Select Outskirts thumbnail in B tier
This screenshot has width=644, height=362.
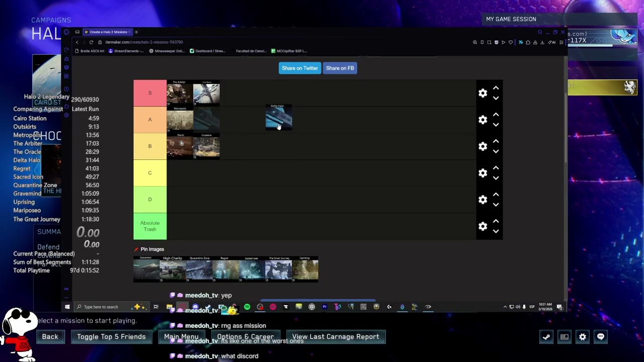click(x=206, y=146)
